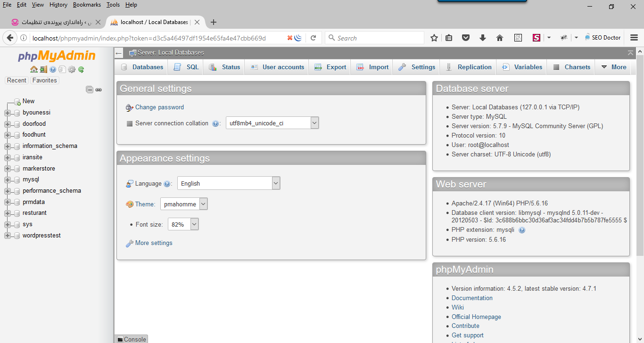Open help icon beside PHP extension mysqli
The height and width of the screenshot is (343, 644).
522,230
